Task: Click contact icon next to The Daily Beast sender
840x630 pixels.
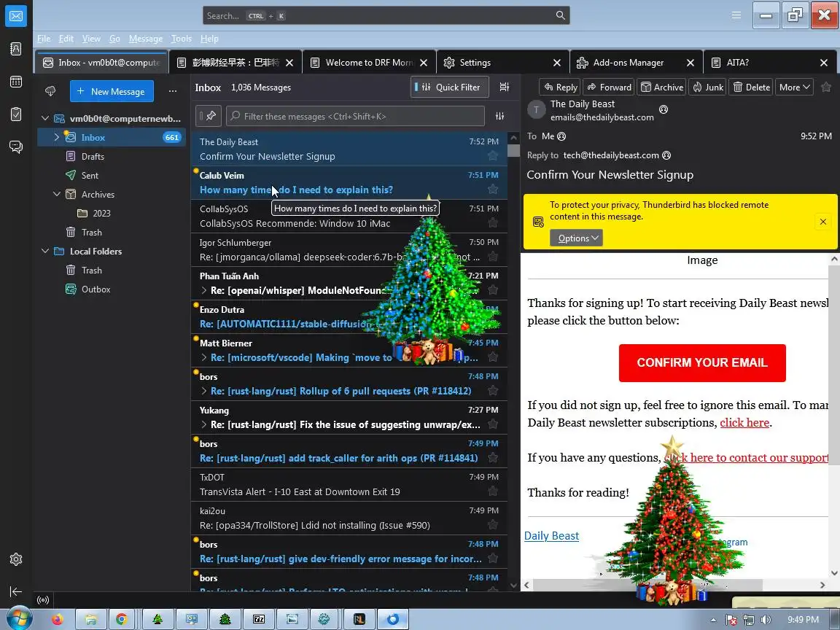Action: (x=664, y=109)
